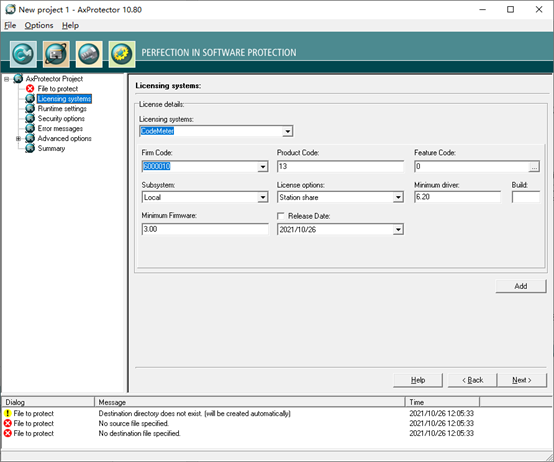Click the gear toolbar icon on green background
554x462 pixels.
tap(122, 54)
